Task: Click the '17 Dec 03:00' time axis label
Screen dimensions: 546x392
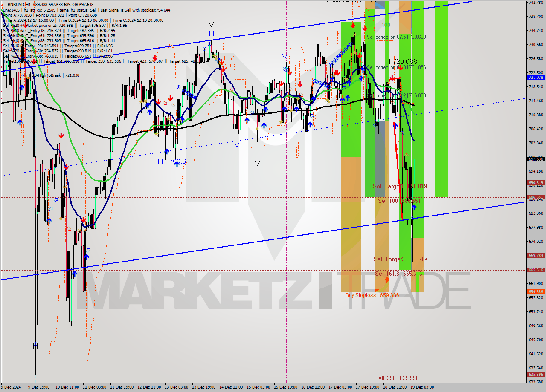Action: tap(340, 387)
